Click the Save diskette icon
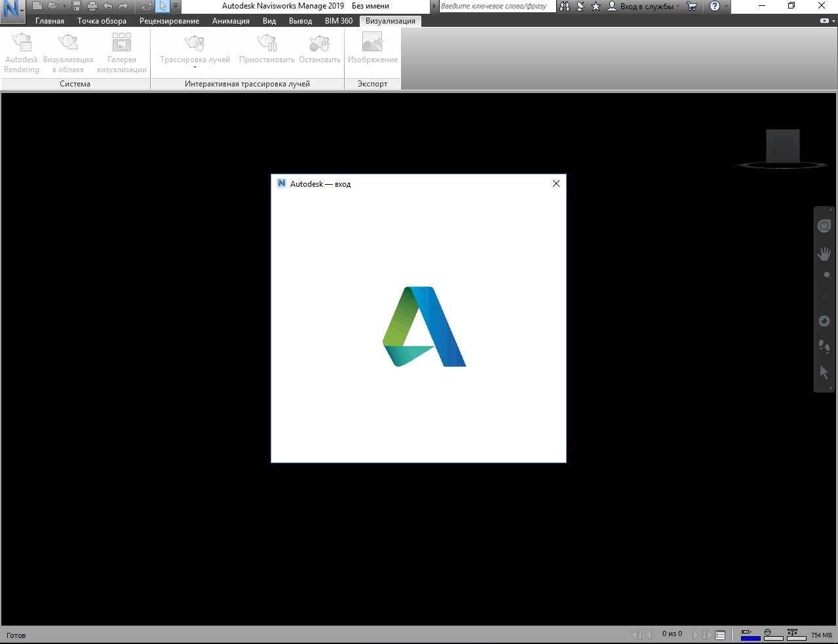Viewport: 838px width, 644px height. coord(77,6)
